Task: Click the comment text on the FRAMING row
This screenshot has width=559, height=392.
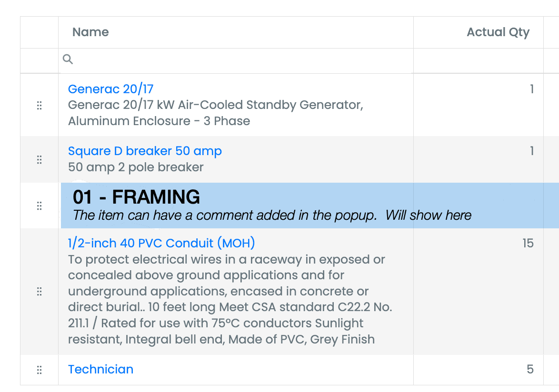Action: (x=272, y=215)
